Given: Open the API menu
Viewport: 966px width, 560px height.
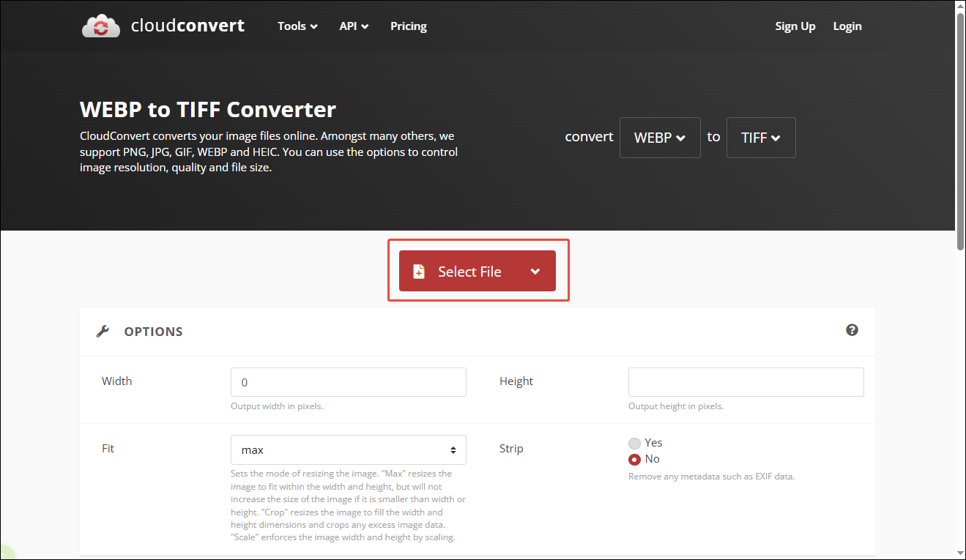Looking at the screenshot, I should pyautogui.click(x=353, y=26).
